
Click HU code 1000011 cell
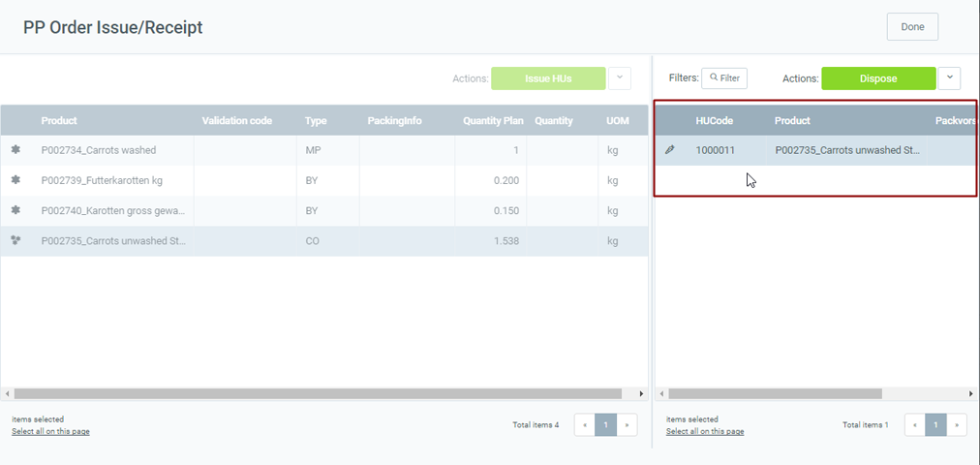(727, 150)
